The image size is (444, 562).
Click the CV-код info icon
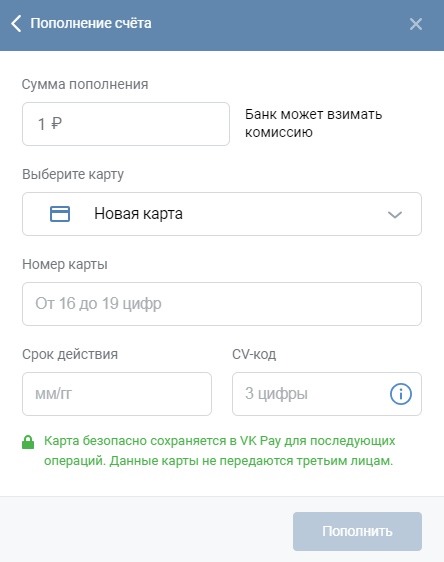coord(401,394)
